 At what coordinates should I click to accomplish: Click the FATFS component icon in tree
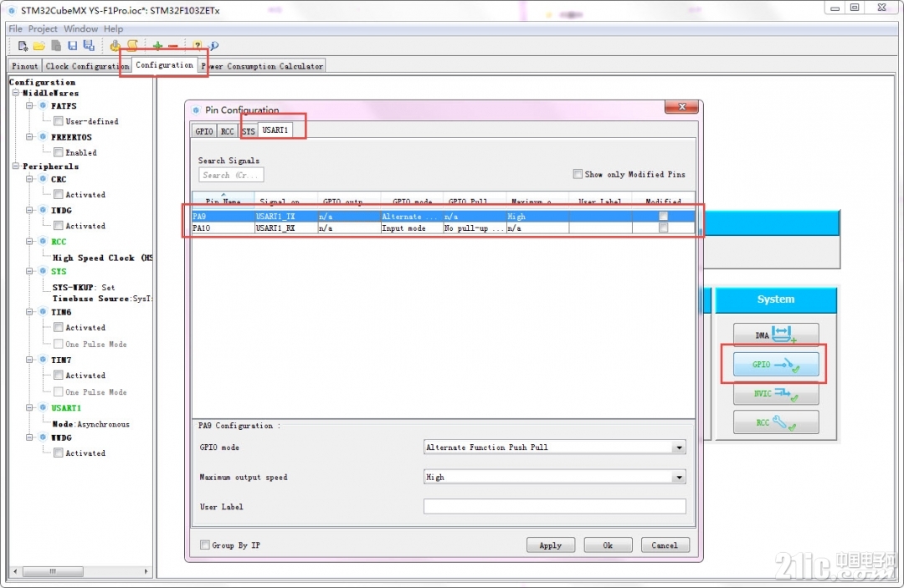[43, 106]
